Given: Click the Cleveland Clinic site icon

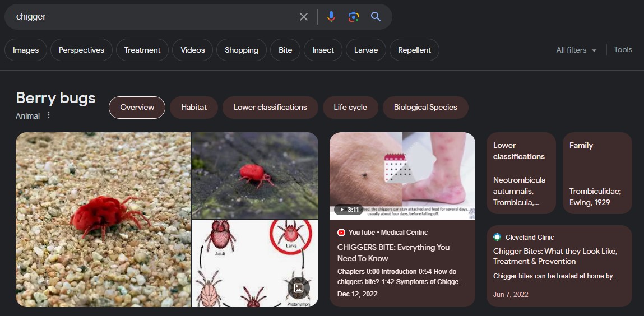Looking at the screenshot, I should click(497, 237).
